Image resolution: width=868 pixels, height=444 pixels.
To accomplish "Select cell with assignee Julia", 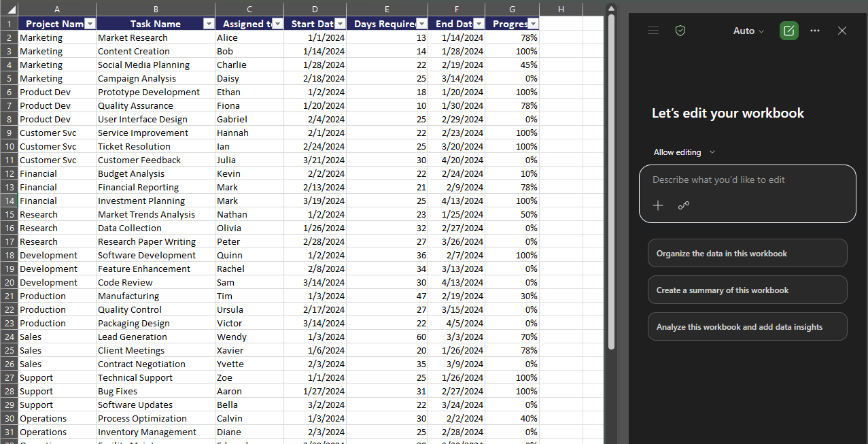I will tap(249, 160).
